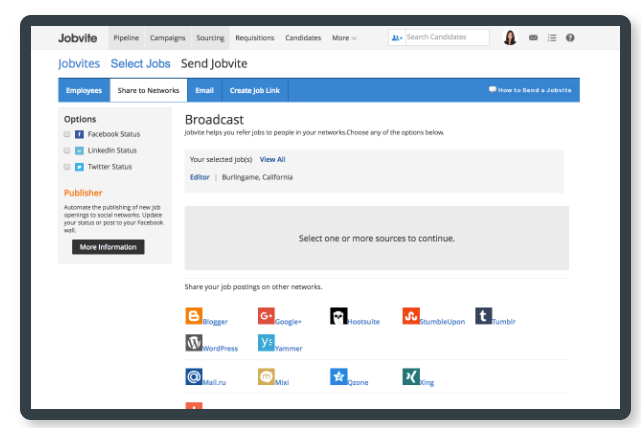
Task: Share via the Tumblr icon
Action: point(483,316)
